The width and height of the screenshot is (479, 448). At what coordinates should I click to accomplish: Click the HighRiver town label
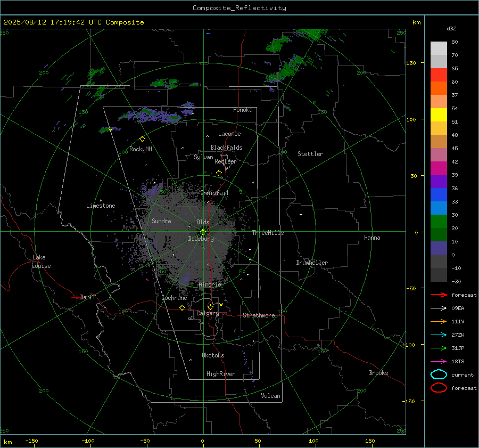[221, 374]
